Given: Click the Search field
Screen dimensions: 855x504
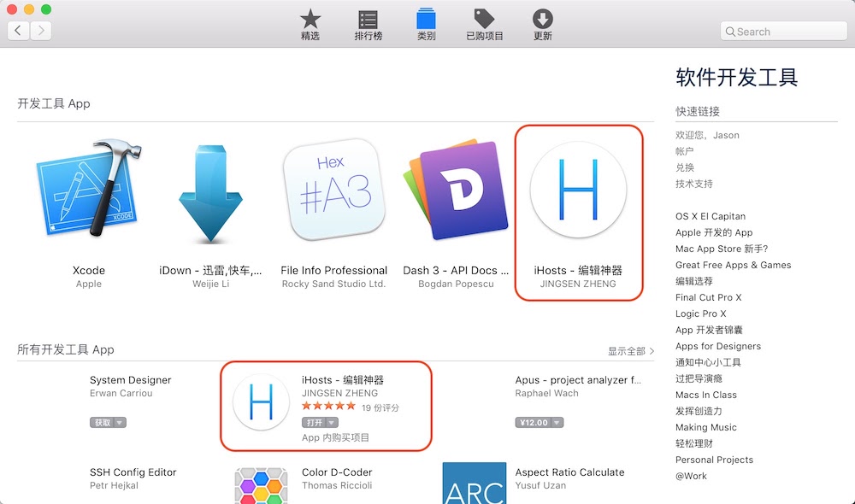Looking at the screenshot, I should (x=783, y=31).
